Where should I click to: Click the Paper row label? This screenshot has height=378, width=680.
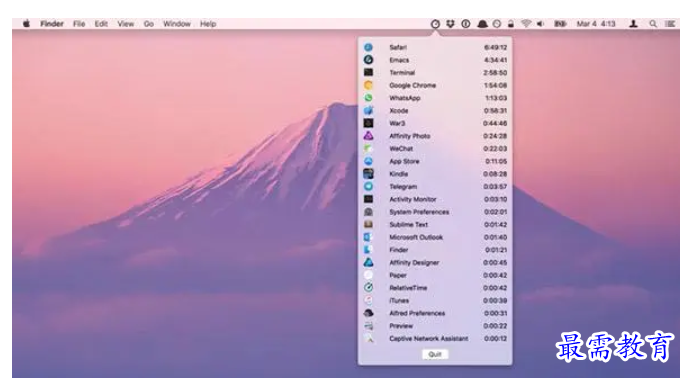point(398,275)
